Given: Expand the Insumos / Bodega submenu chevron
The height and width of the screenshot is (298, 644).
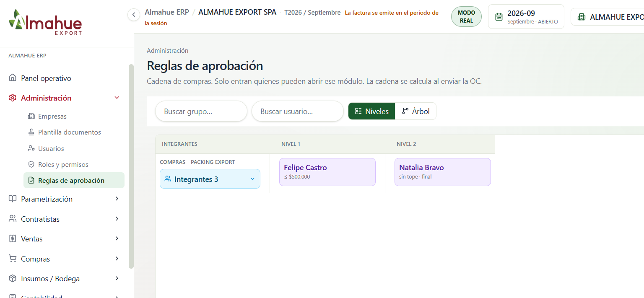Looking at the screenshot, I should 117,278.
